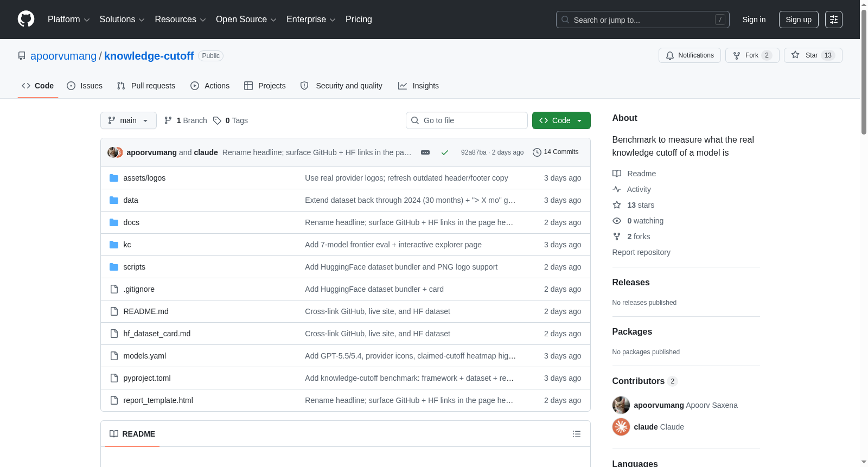Click the fork icon beside 2 forks
The width and height of the screenshot is (868, 467).
pos(617,236)
